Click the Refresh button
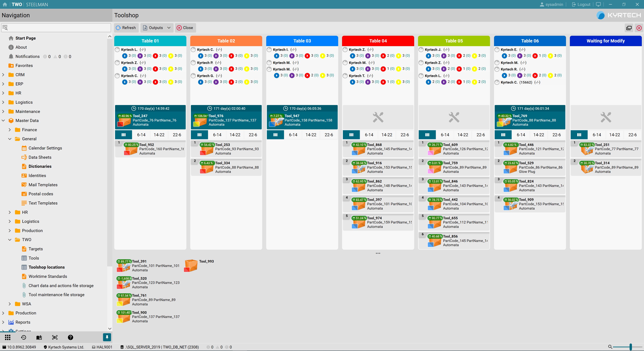This screenshot has height=351, width=644. coord(126,28)
